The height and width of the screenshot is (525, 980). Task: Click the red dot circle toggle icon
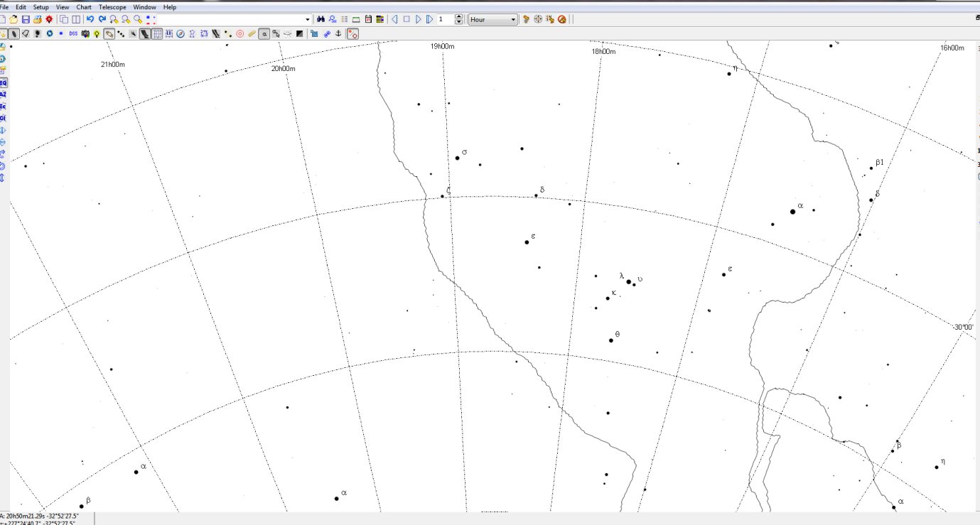click(352, 33)
